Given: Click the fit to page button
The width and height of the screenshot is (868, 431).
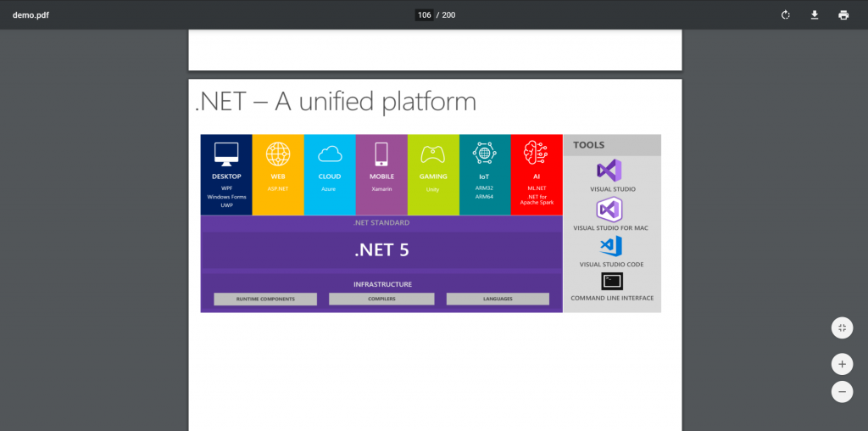Looking at the screenshot, I should point(842,328).
